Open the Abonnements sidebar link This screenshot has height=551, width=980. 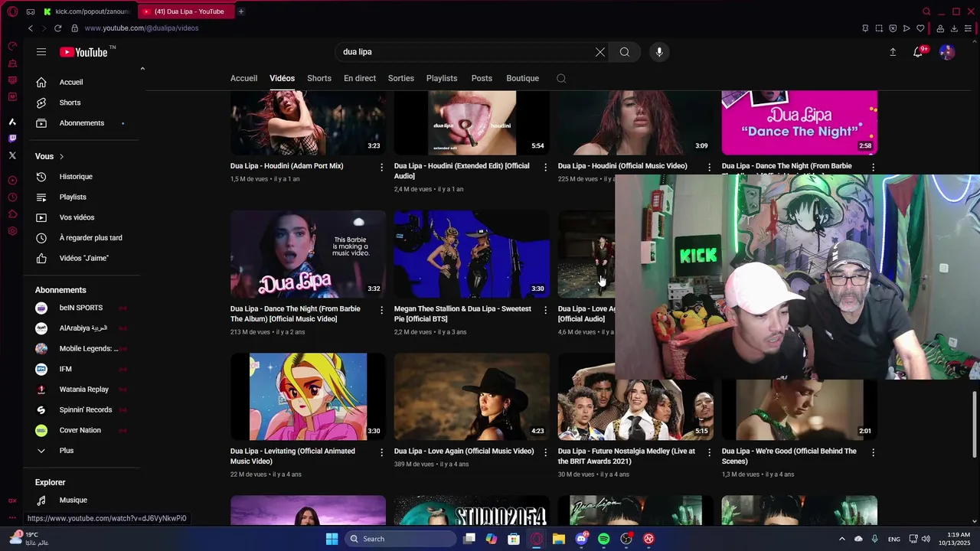pos(80,123)
